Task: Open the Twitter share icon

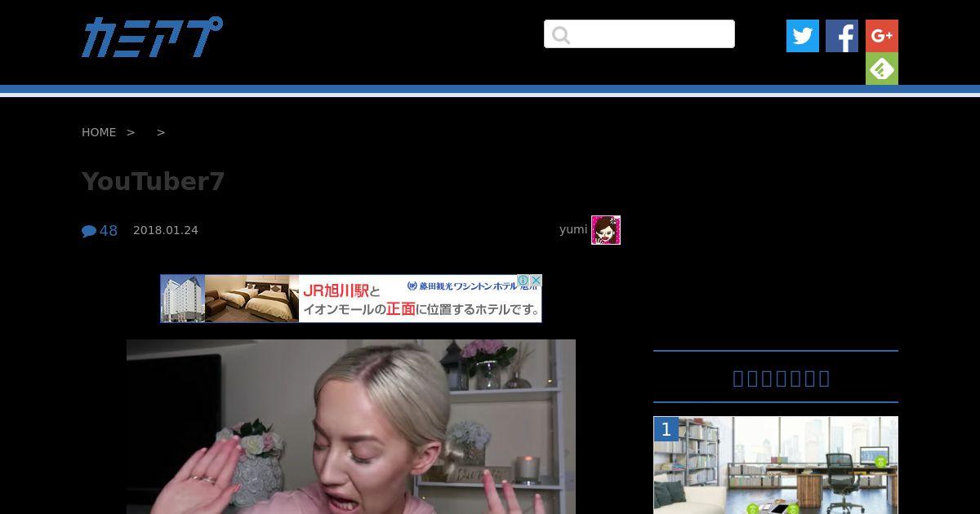Action: (803, 36)
